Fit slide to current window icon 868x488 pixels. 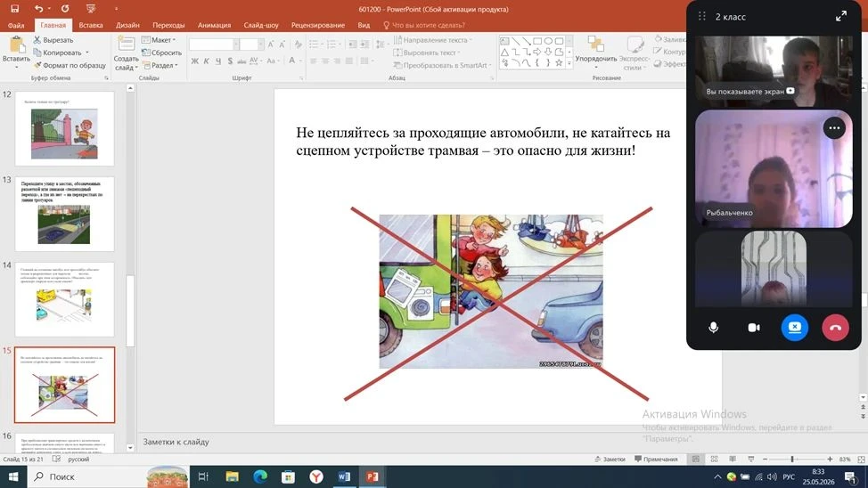click(x=861, y=460)
